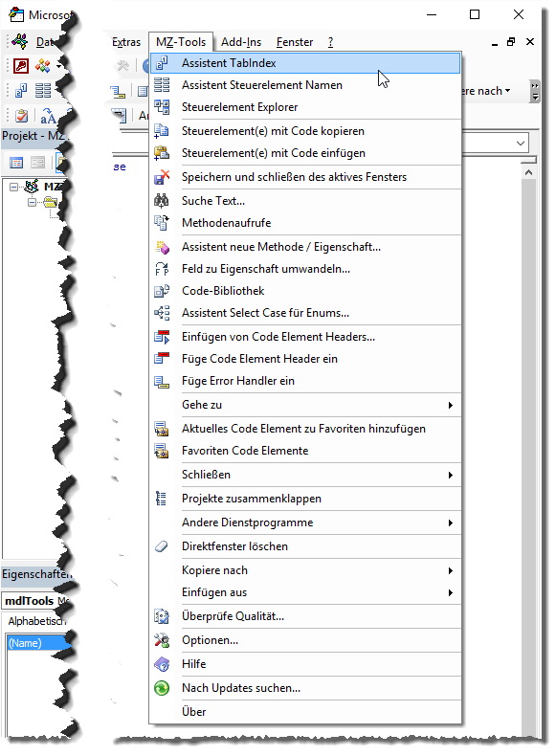Screen dimensions: 556x756
Task: Click the Steuerelement(e) mit Code einfügen icon
Action: click(x=162, y=153)
